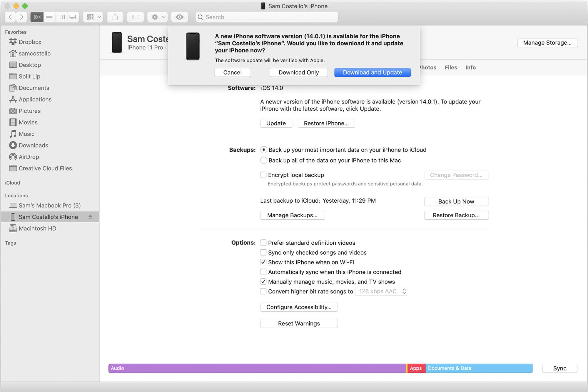
Task: Click Back Up Now button
Action: tap(456, 201)
